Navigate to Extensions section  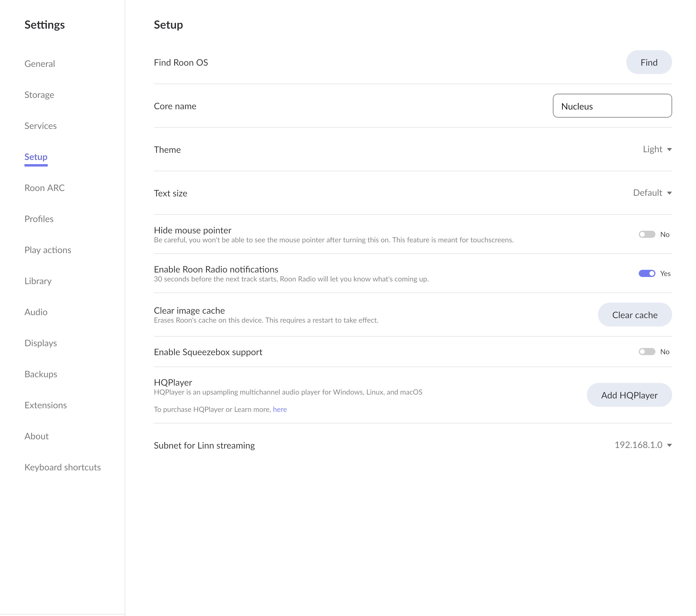[46, 405]
